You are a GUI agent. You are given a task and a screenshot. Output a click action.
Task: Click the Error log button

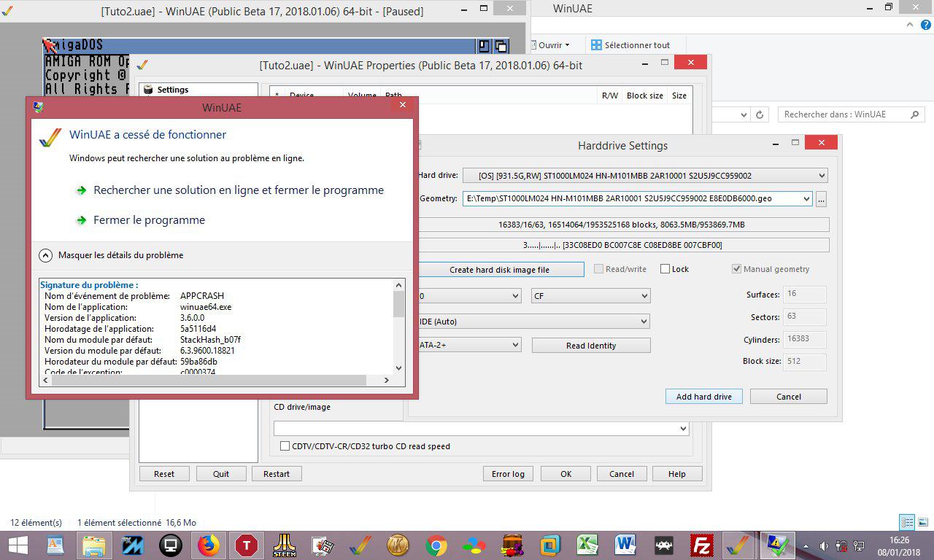pos(508,474)
